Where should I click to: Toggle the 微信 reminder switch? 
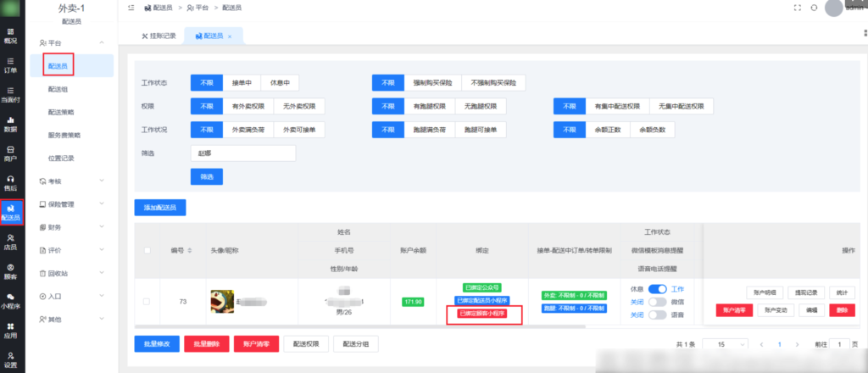(658, 302)
